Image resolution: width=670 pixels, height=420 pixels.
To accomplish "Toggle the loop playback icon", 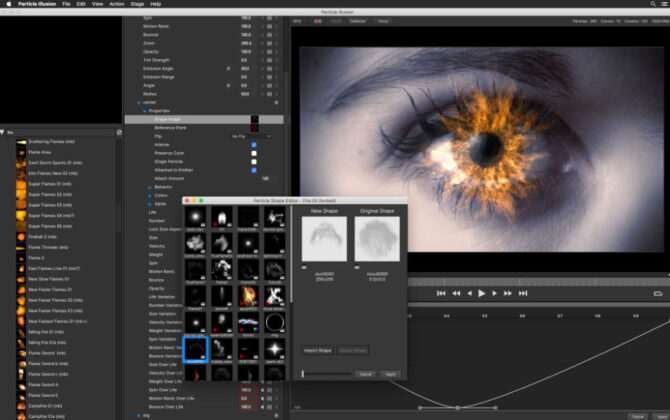I will pyautogui.click(x=658, y=293).
